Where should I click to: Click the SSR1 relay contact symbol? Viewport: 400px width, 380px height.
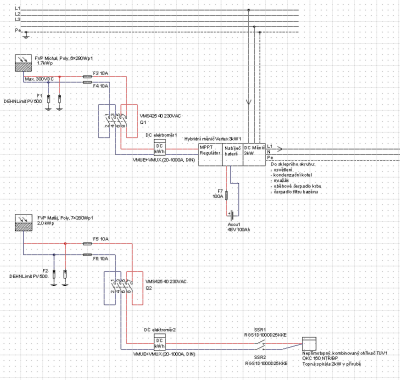(x=260, y=342)
